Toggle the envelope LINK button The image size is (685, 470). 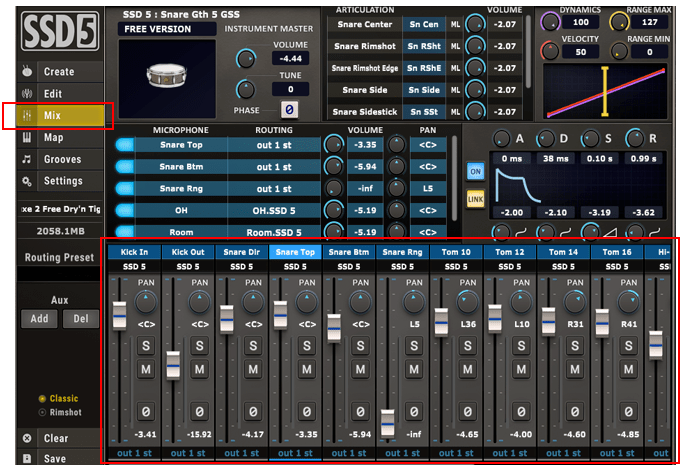pyautogui.click(x=475, y=199)
